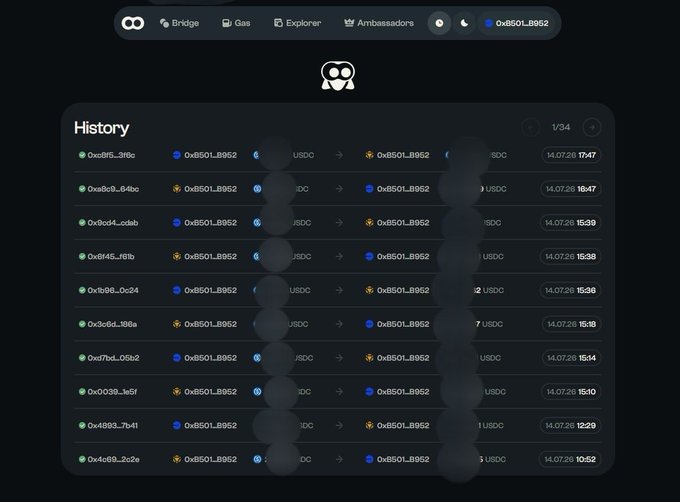This screenshot has height=502, width=680.
Task: Click USDC token icon in 0xd7bd...05b2 row
Action: coord(257,358)
